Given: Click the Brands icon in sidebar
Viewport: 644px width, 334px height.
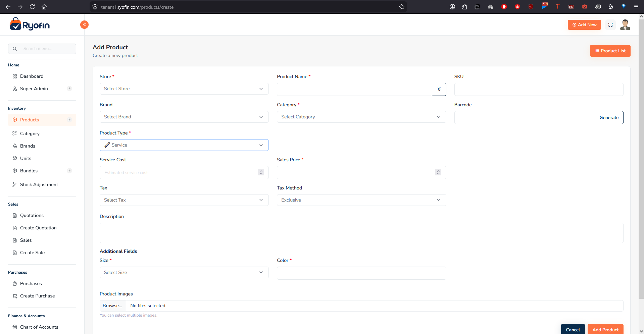Looking at the screenshot, I should (15, 146).
